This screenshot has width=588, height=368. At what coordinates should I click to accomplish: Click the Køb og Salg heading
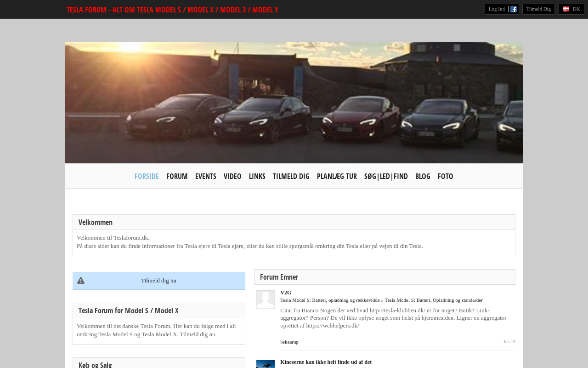95,365
